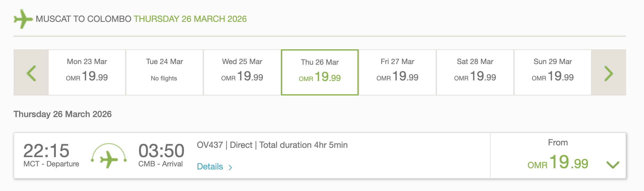Click the 03:50 arrival time
Viewport: 644px width, 191px height.
point(161,151)
